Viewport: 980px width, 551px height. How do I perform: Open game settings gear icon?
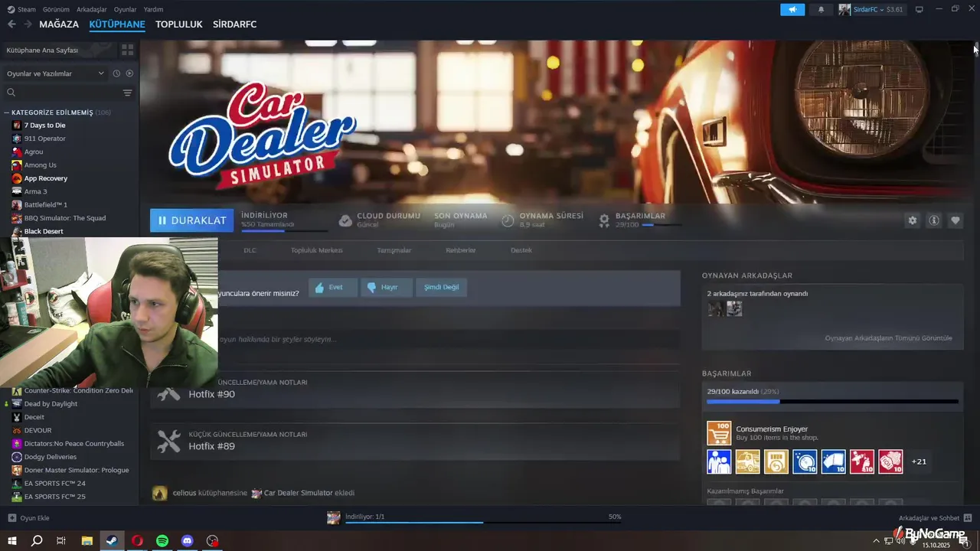[x=912, y=220]
